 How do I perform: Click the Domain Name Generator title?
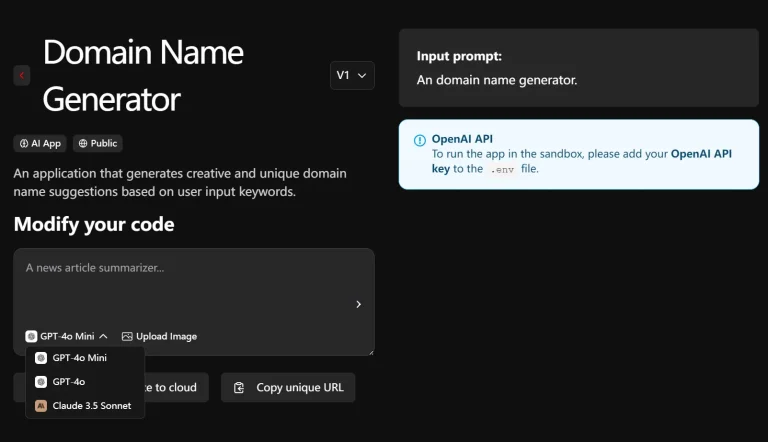tap(143, 75)
